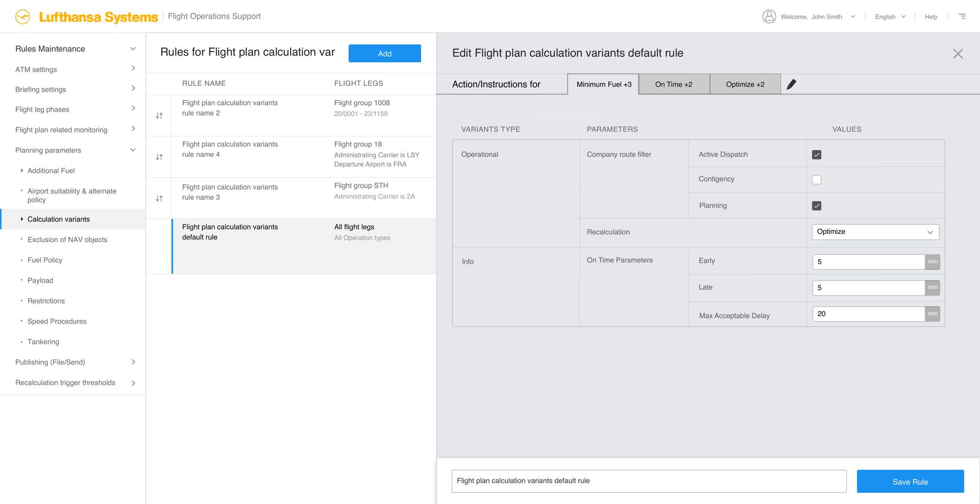The height and width of the screenshot is (504, 980).
Task: Close the Edit rule panel with X
Action: point(958,53)
